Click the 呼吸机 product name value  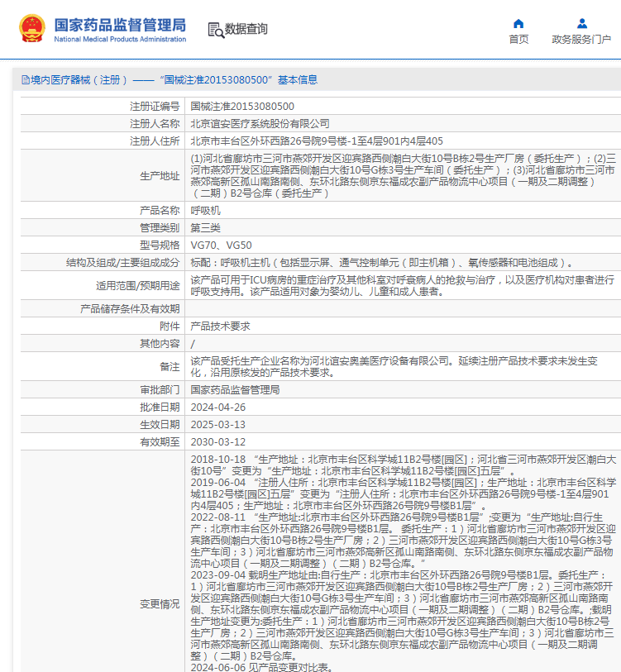[x=206, y=210]
